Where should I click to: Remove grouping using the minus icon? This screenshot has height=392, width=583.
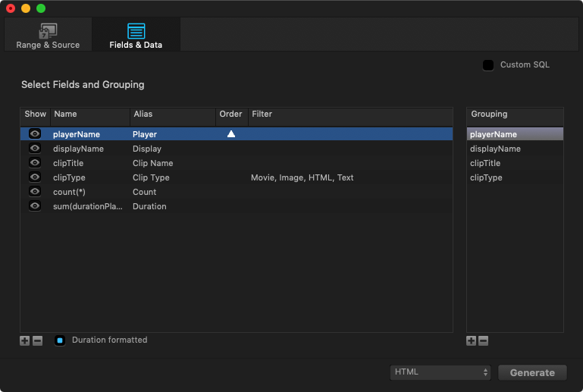(x=483, y=341)
